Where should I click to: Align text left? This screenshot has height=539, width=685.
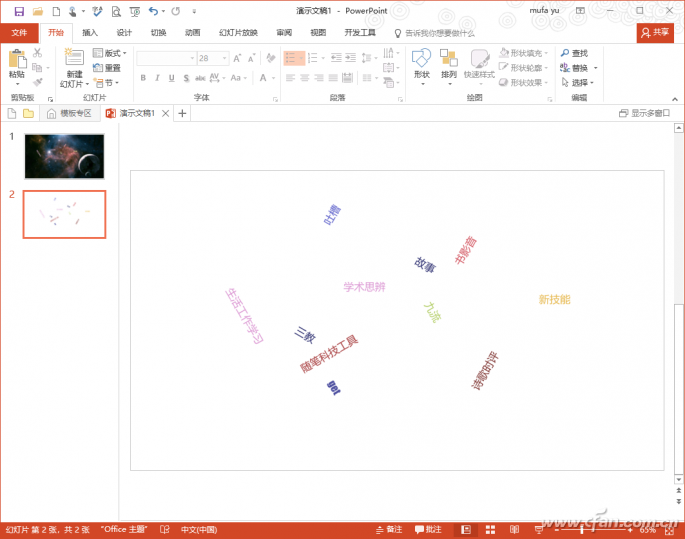290,78
